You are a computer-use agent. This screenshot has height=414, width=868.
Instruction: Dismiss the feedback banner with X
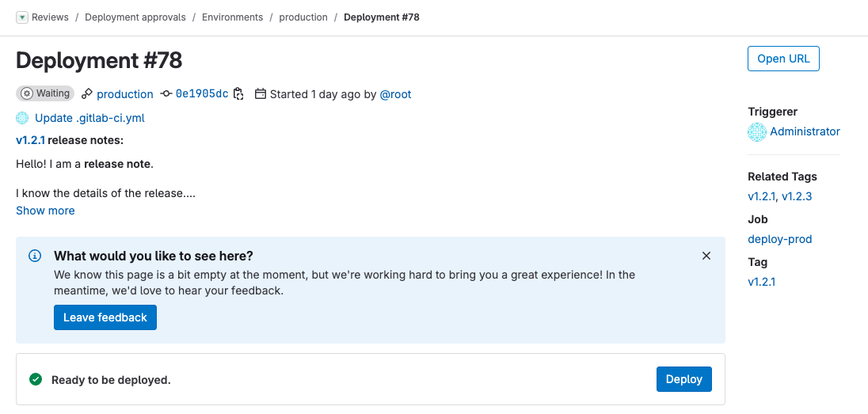[706, 256]
